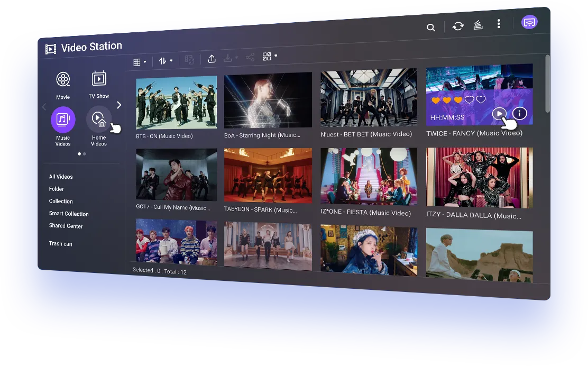The width and height of the screenshot is (588, 366).
Task: Click title text BTS - ON (Music Video)
Action: (164, 136)
